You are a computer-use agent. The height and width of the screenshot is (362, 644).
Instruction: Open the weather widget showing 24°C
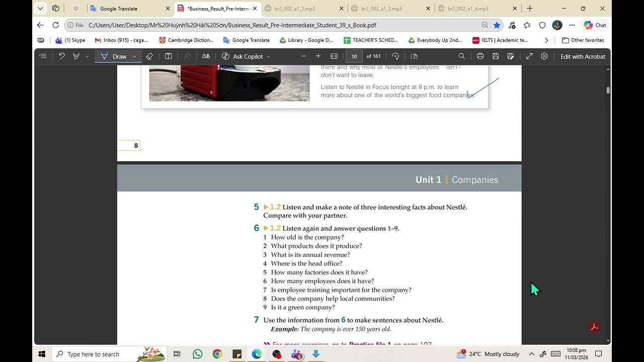pos(488,354)
